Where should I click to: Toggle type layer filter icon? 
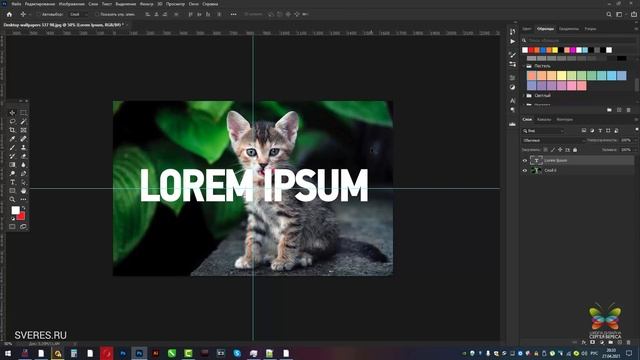pos(600,131)
